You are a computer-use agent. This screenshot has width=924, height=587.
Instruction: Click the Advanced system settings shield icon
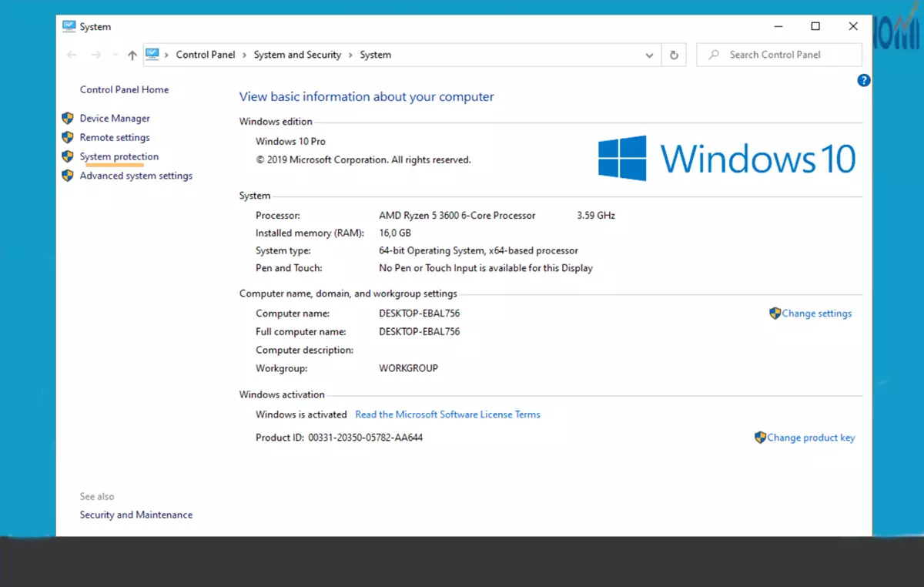(x=68, y=176)
